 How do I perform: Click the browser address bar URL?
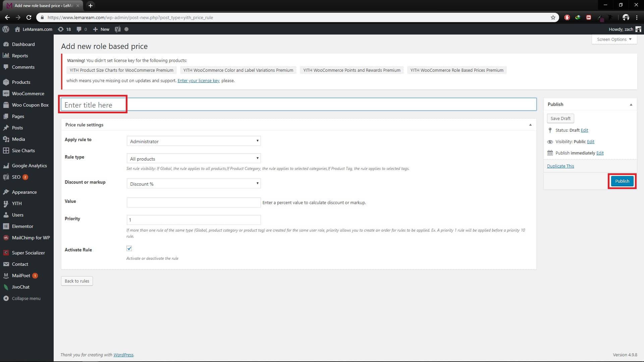click(x=130, y=17)
